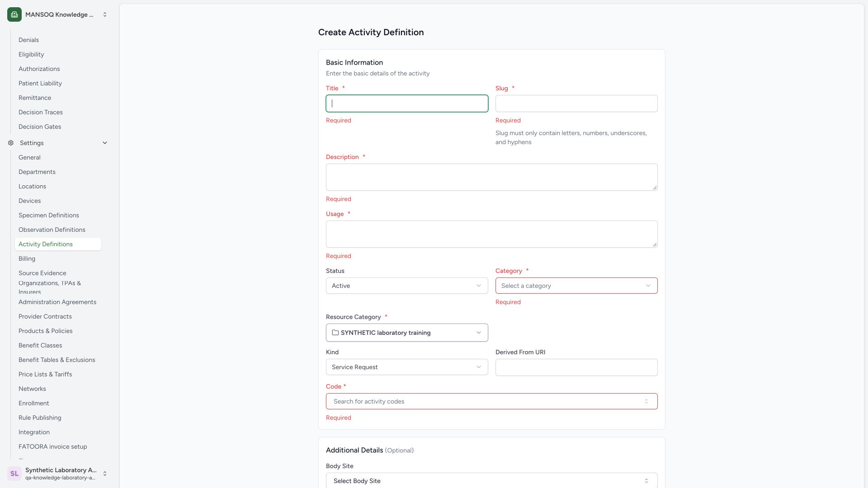Screen dimensions: 868x488
Task: Click the MANSOQ Knowledge green logo icon
Action: pos(14,14)
